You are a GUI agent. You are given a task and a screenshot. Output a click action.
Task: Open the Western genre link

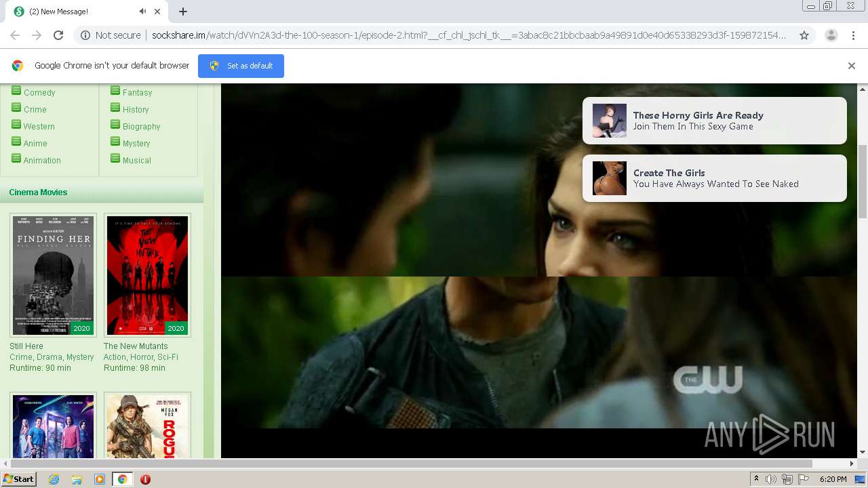tap(39, 127)
